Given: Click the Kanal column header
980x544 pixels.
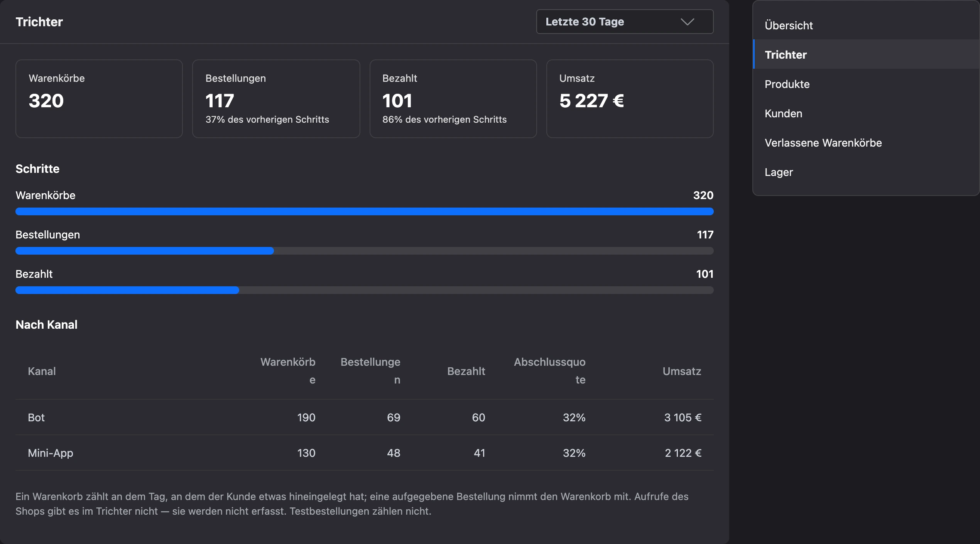Looking at the screenshot, I should click(42, 371).
